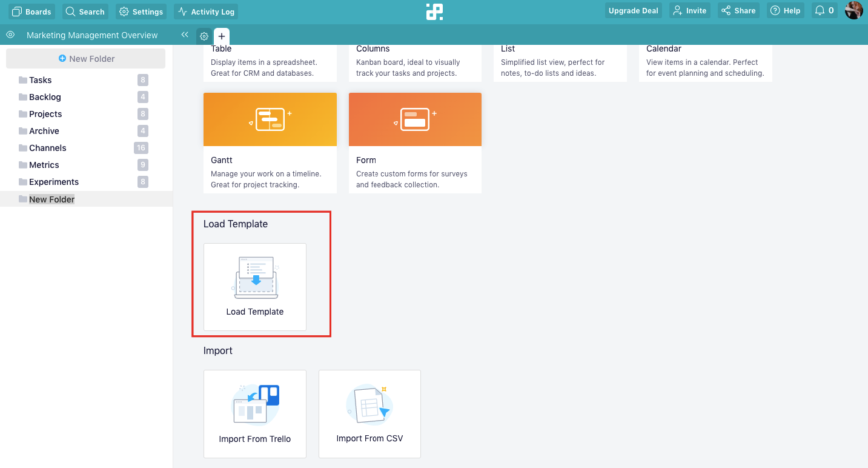Choose the List view card

coord(560,63)
